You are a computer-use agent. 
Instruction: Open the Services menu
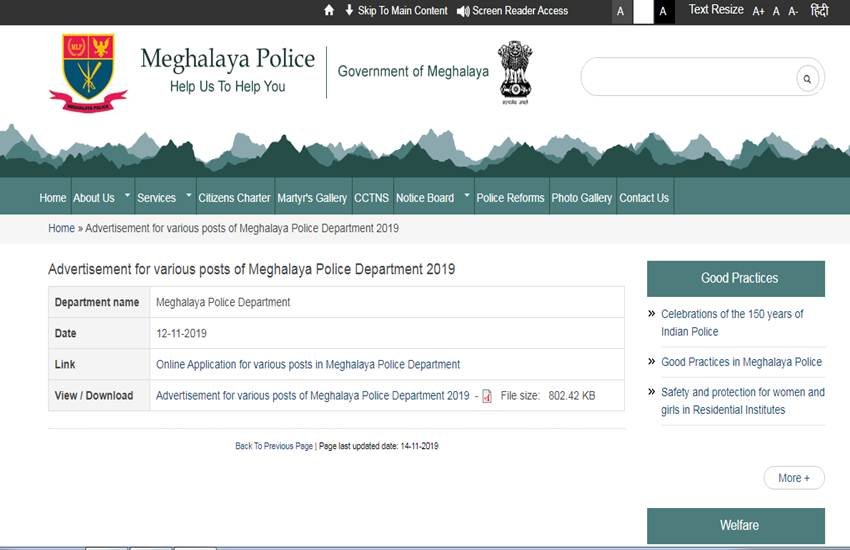click(156, 198)
